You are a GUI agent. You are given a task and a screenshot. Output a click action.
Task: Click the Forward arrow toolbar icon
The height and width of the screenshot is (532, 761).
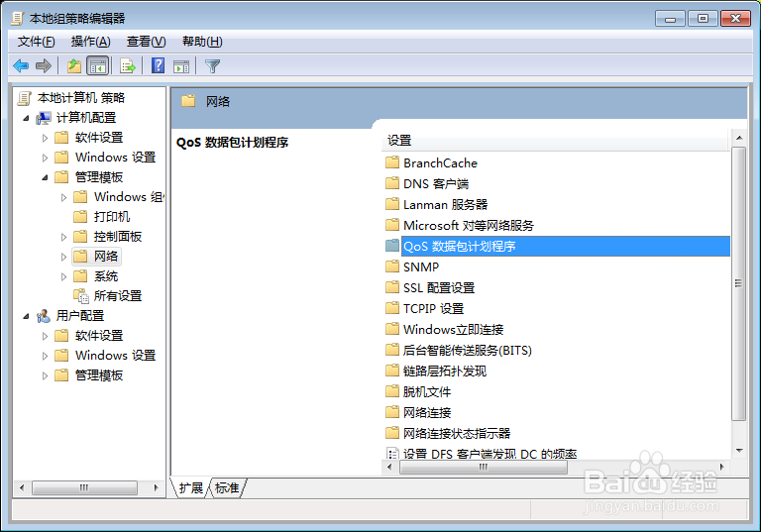44,65
